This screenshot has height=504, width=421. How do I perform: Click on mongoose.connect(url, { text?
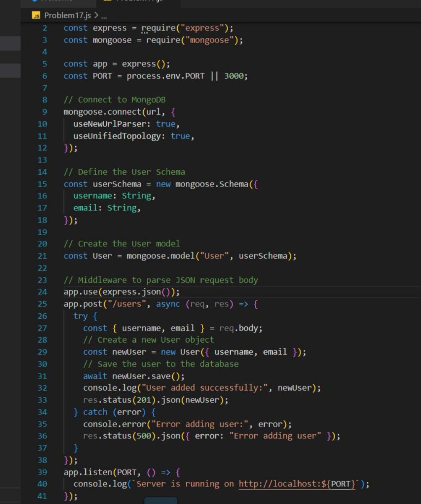coord(119,112)
